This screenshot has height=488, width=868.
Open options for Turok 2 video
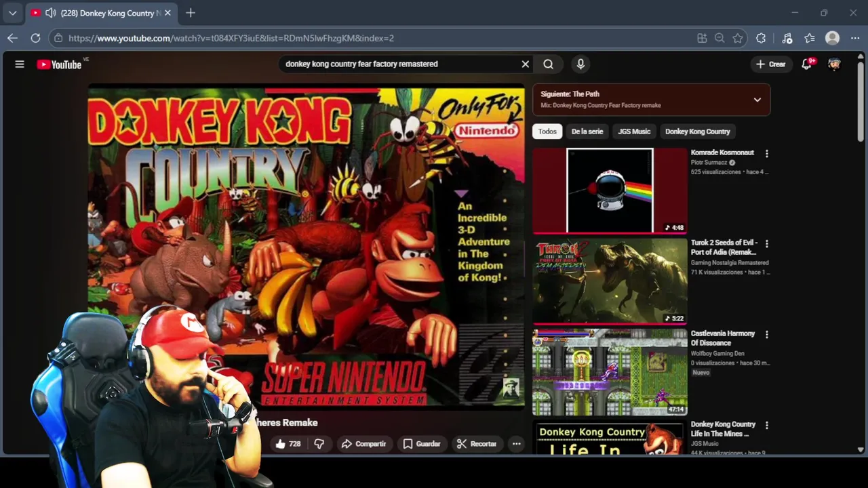(x=767, y=243)
